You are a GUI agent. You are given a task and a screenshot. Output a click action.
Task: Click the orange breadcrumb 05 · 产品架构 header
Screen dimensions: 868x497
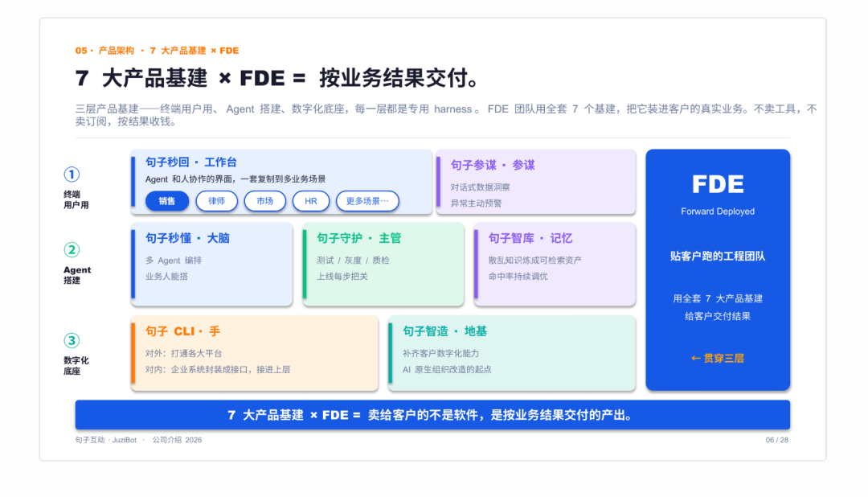tap(158, 51)
